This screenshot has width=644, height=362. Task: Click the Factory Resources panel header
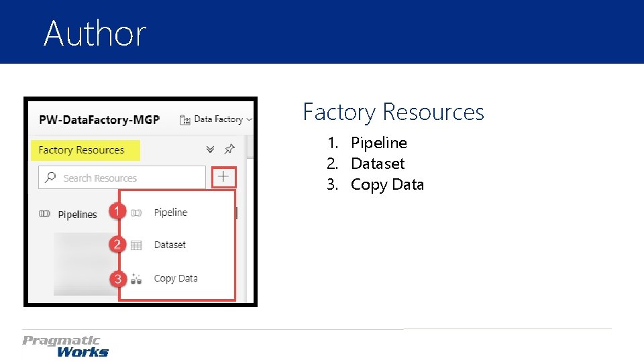coord(81,150)
